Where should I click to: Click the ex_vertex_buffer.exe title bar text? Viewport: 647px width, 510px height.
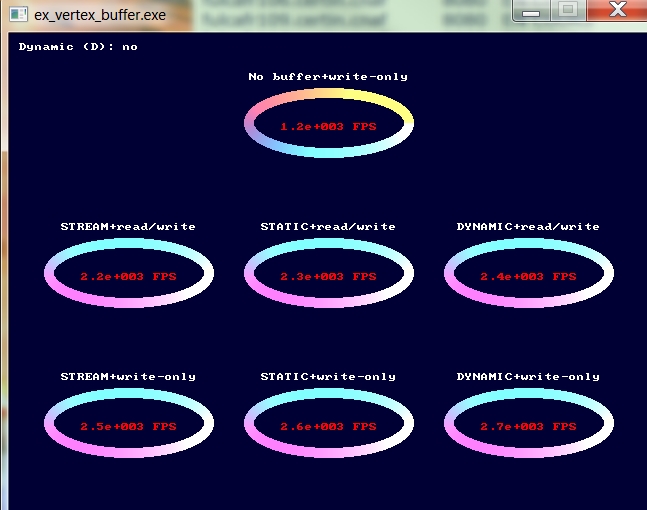click(100, 16)
